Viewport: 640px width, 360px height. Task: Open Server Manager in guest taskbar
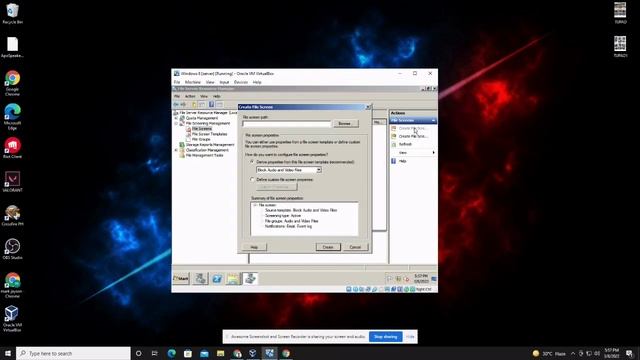pos(200,279)
